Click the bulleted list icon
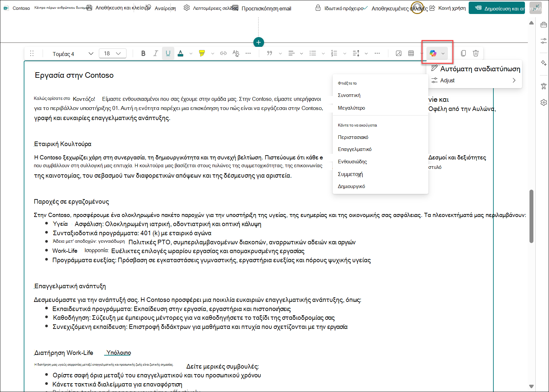549x392 pixels. pos(313,53)
